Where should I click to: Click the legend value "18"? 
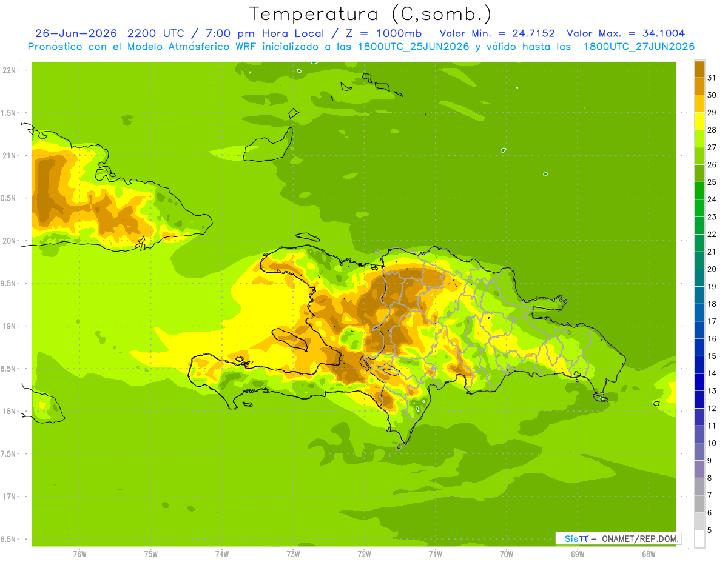point(712,304)
